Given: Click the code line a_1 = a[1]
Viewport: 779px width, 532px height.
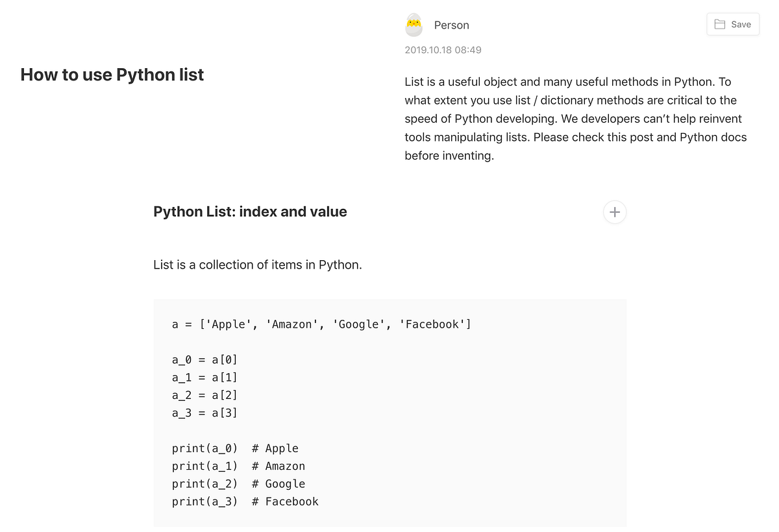Looking at the screenshot, I should (x=204, y=377).
